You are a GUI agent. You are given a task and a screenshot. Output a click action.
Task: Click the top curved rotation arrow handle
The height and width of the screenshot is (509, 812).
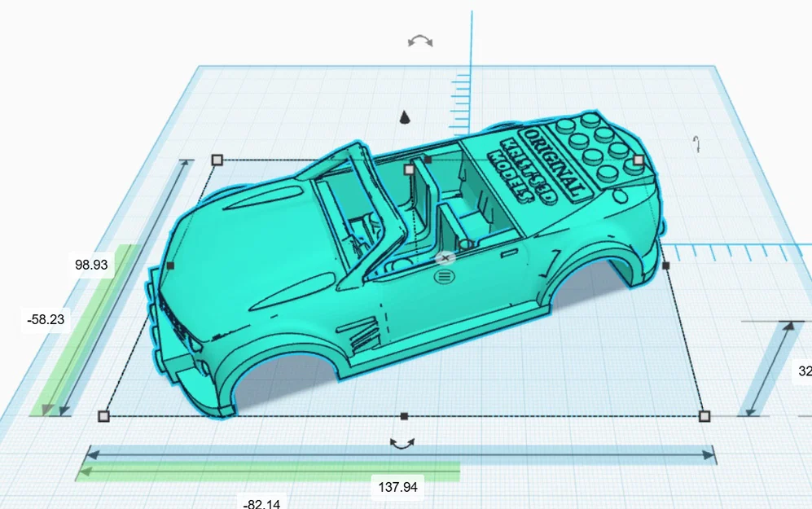(419, 40)
